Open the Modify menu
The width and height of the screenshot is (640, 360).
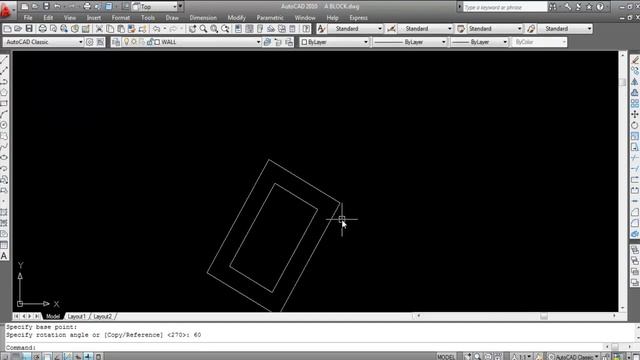236,18
